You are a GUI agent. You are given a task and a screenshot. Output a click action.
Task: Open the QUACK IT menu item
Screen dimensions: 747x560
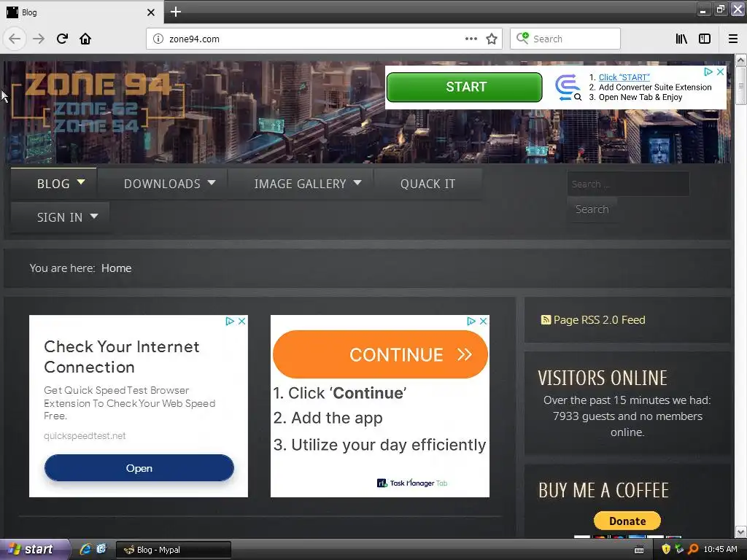[x=427, y=184]
